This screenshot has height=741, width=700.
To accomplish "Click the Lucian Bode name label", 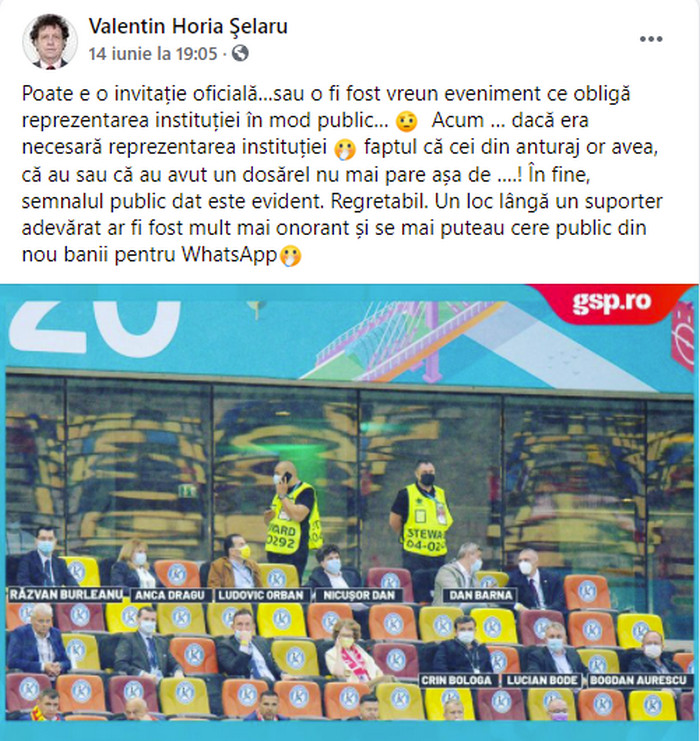I will 542,680.
